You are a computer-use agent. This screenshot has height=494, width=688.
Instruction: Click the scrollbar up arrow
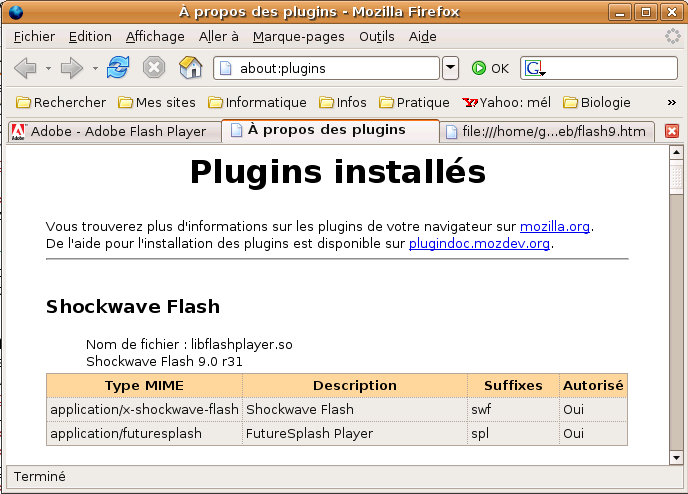(676, 152)
